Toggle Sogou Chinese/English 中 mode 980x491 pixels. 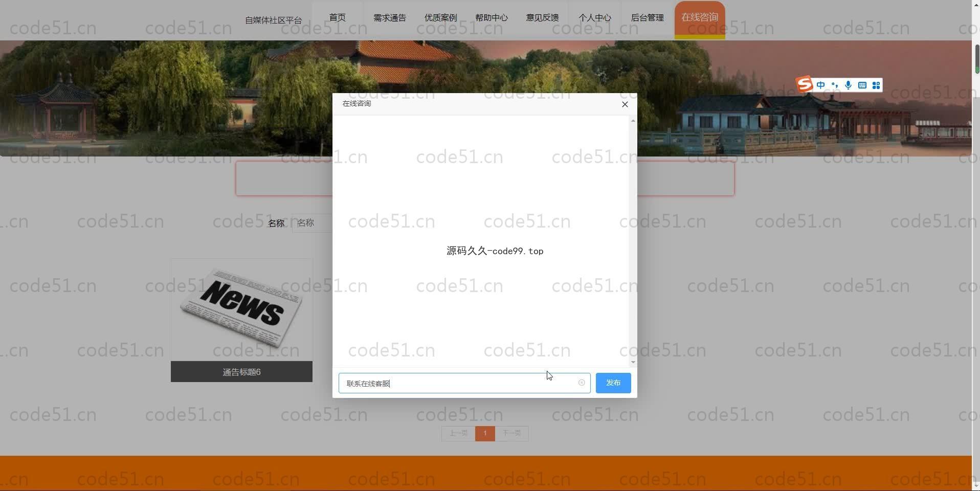click(821, 85)
